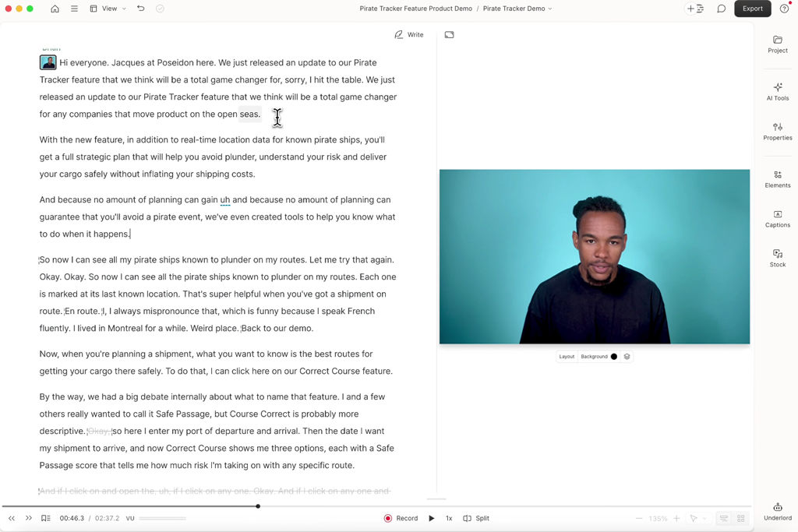Open the black Background color swatch
798x532 pixels.
pos(614,357)
